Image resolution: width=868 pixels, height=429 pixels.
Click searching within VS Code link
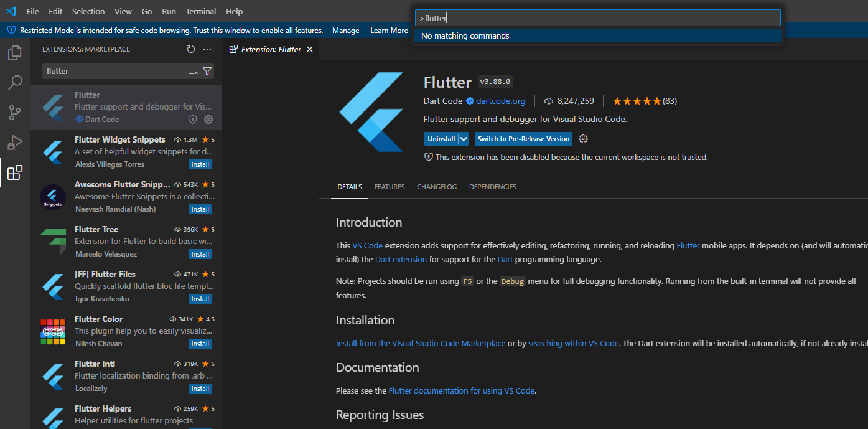574,343
